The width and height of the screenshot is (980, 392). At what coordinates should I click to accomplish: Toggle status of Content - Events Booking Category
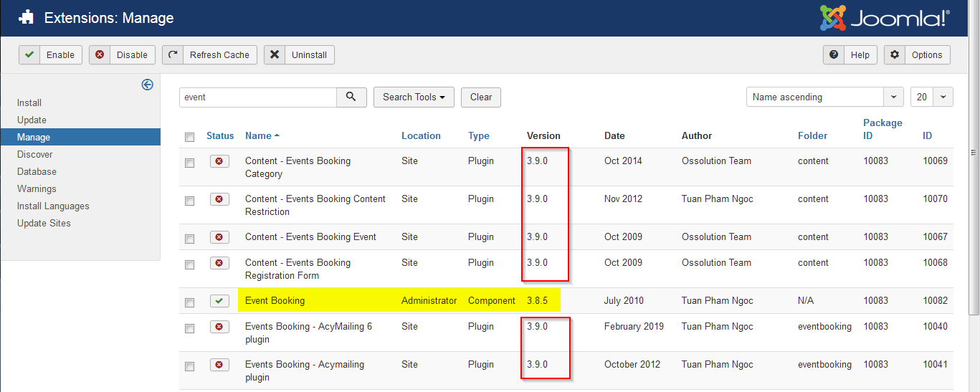click(x=219, y=161)
